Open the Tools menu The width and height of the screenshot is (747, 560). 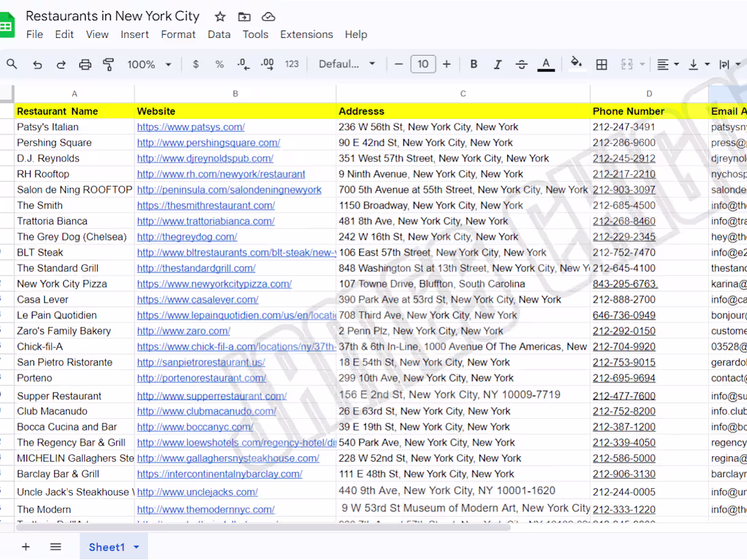tap(255, 35)
